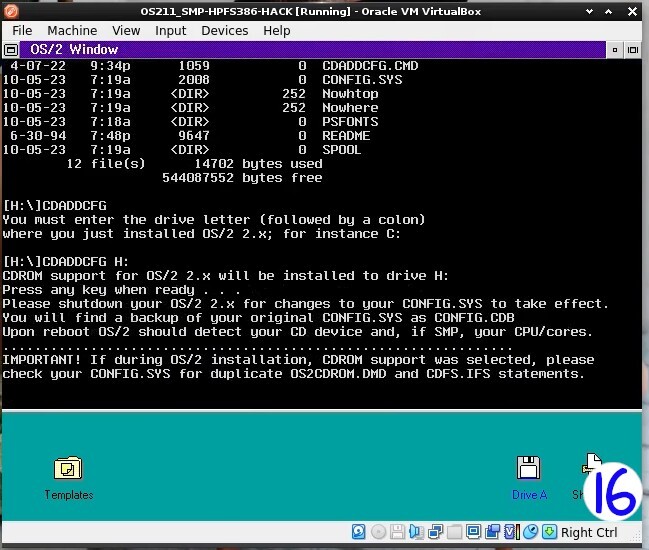Screen dimensions: 649x550
Task: Open the Machine menu
Action: (72, 31)
